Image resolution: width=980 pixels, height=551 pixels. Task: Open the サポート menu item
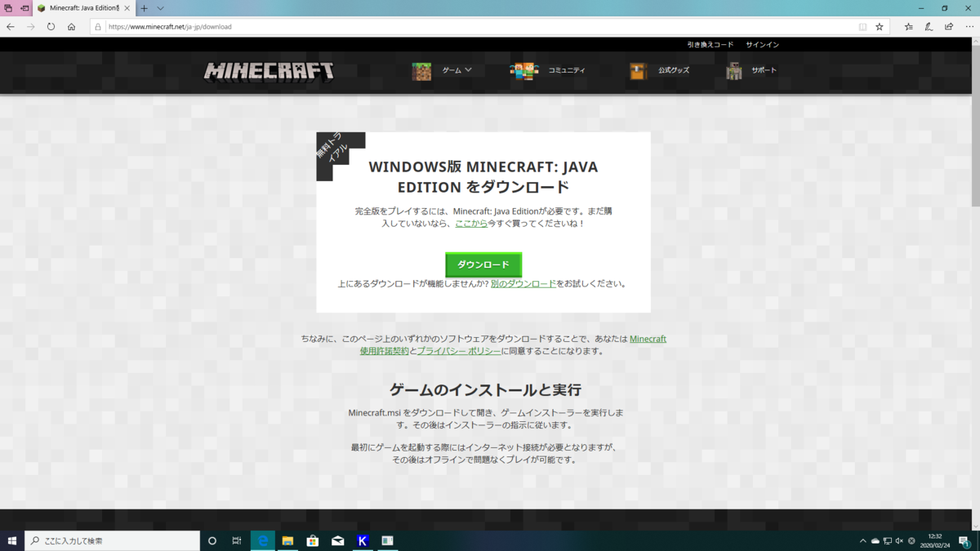tap(764, 70)
